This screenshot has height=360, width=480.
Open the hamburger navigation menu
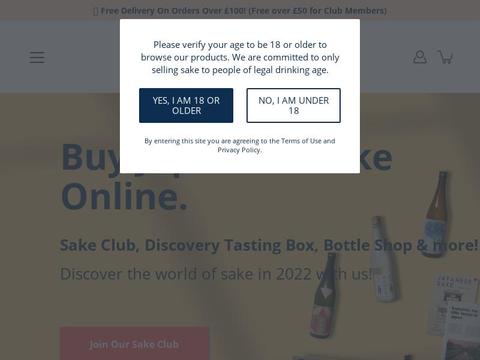[x=37, y=57]
